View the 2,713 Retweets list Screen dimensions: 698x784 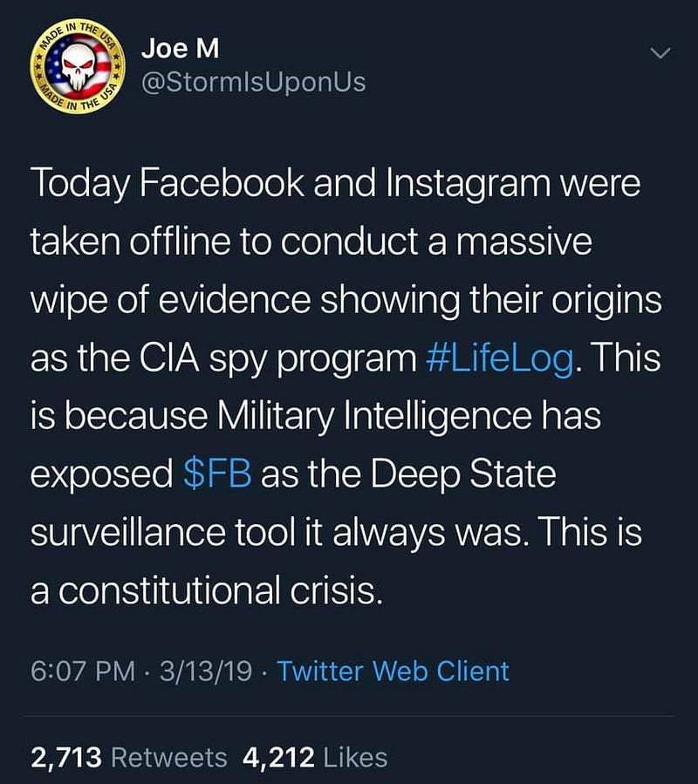click(128, 757)
